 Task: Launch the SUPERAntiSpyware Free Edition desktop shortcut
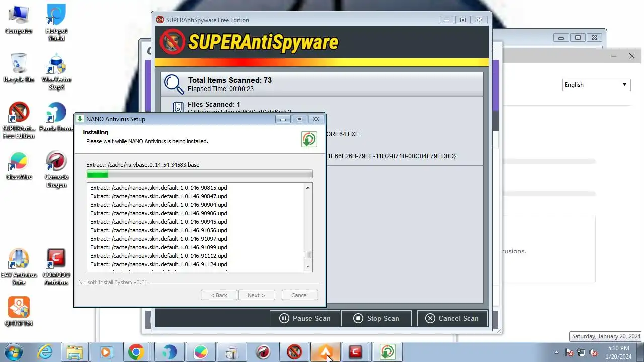point(19,120)
